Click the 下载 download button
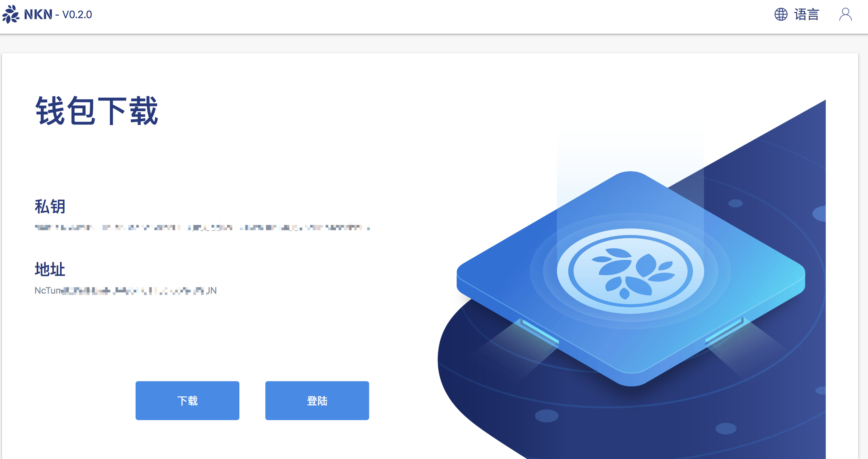Screen dimensions: 868x459 [x=187, y=400]
